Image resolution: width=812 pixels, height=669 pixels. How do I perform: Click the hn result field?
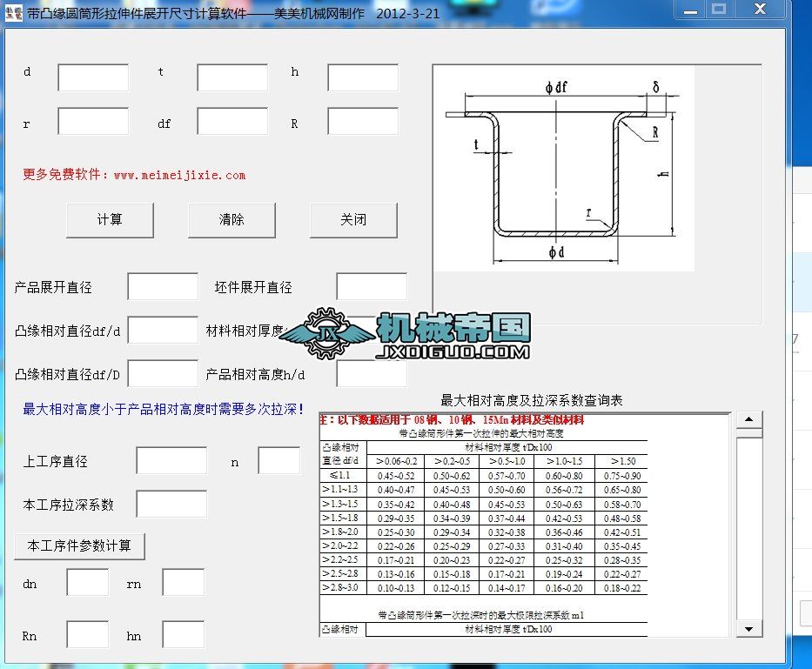[184, 634]
